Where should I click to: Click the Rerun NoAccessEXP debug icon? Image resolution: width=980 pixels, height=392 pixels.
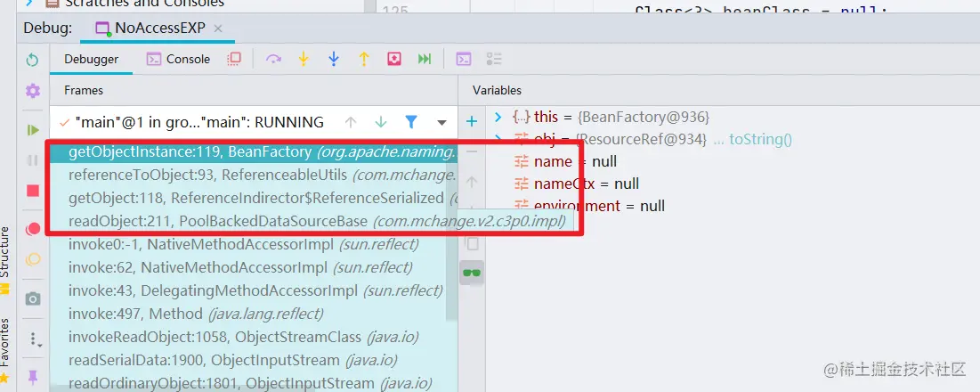pyautogui.click(x=33, y=60)
